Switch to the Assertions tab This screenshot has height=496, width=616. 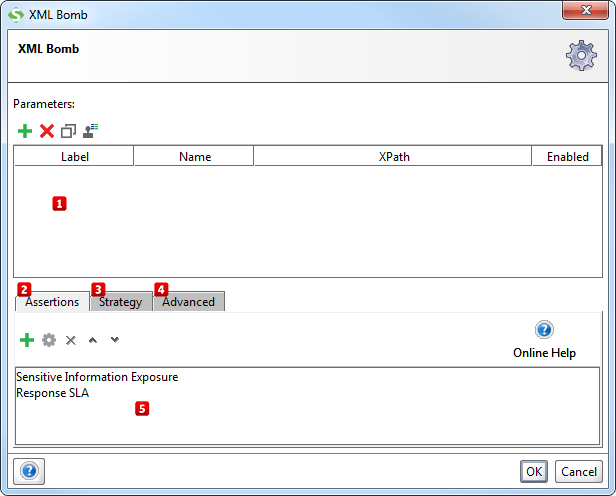pos(52,302)
